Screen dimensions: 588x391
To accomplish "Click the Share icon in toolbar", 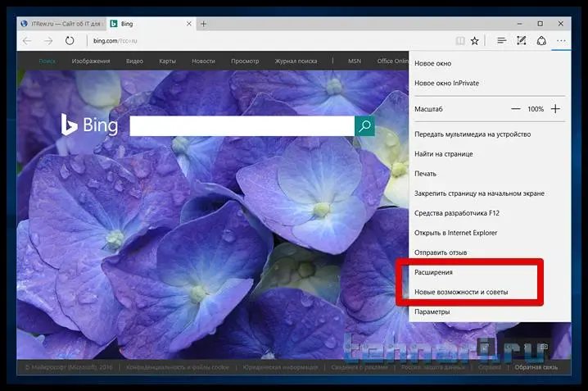I will pyautogui.click(x=541, y=40).
